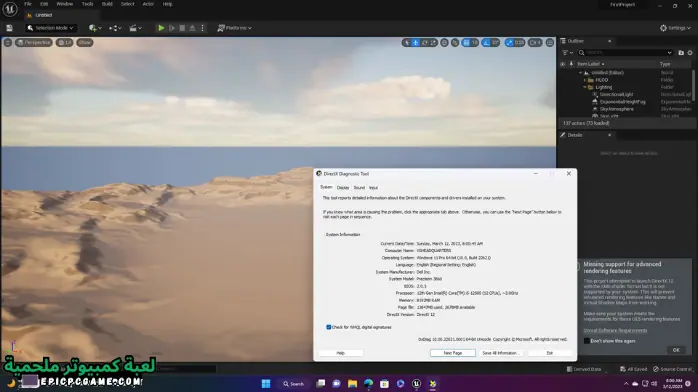Click the Rotate gizmo tool in viewport
The width and height of the screenshot is (698, 392).
pyautogui.click(x=425, y=43)
